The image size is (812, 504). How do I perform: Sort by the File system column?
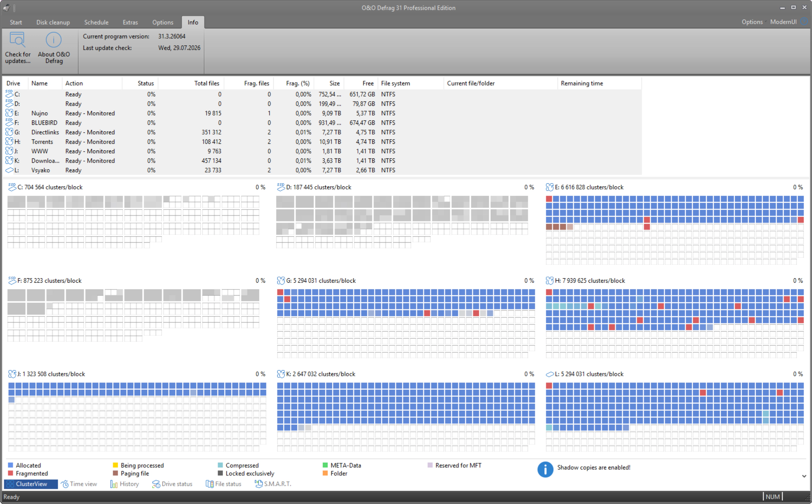click(411, 83)
